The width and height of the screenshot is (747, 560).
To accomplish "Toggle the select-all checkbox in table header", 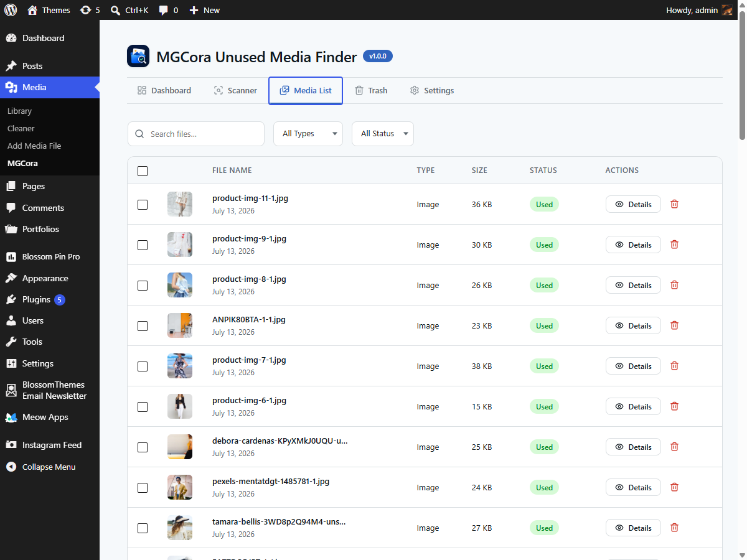I will click(143, 170).
